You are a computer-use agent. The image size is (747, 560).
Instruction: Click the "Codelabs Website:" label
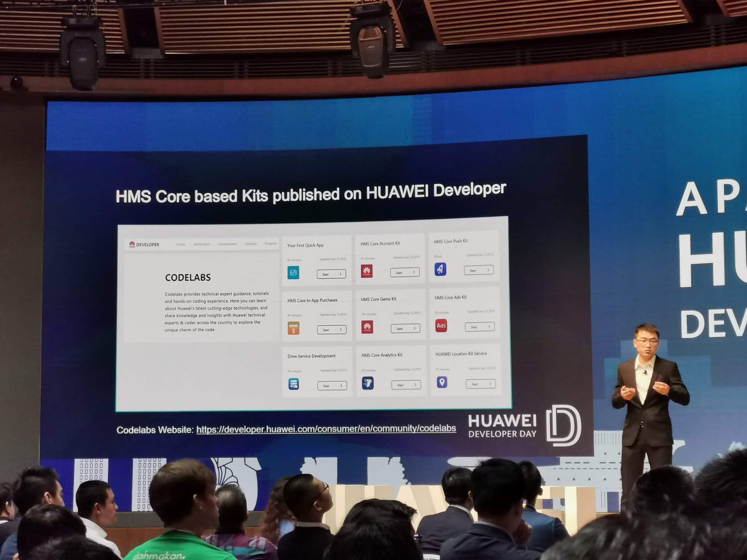[155, 430]
